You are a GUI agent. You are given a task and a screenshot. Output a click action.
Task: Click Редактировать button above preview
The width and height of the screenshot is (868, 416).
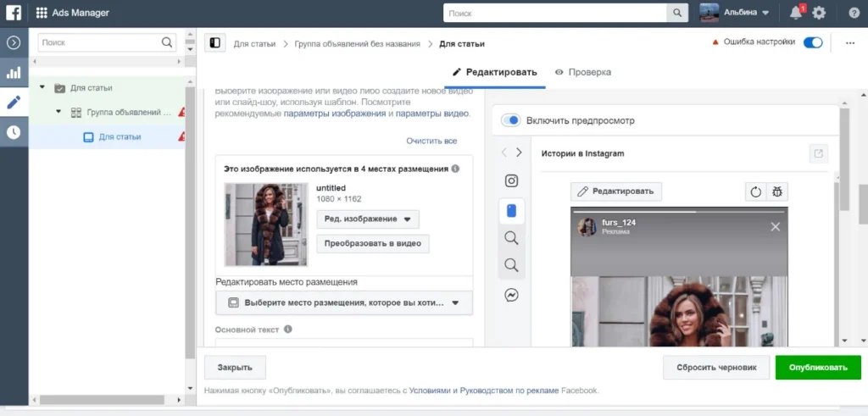(616, 191)
